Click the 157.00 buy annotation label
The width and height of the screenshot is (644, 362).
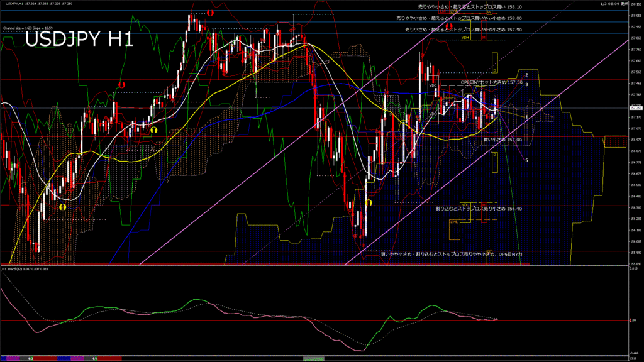pyautogui.click(x=502, y=140)
